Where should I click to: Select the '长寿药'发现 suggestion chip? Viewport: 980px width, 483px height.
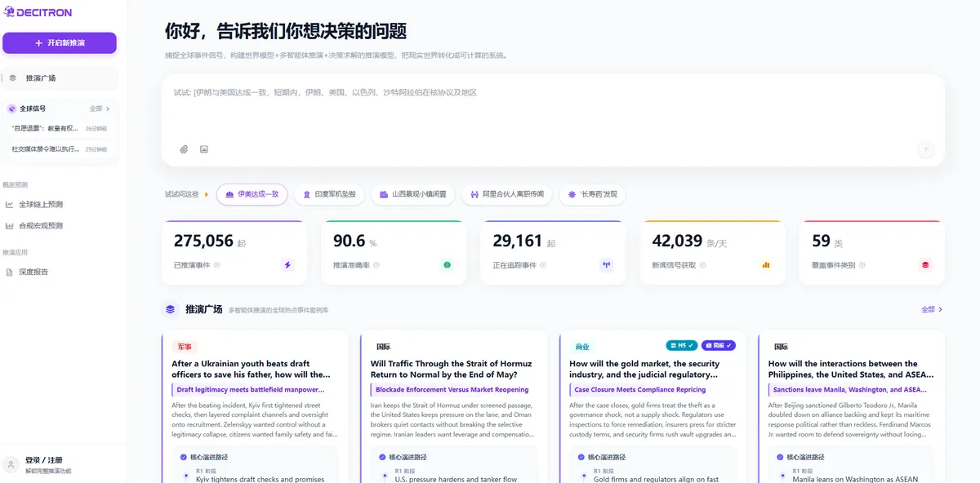(593, 194)
